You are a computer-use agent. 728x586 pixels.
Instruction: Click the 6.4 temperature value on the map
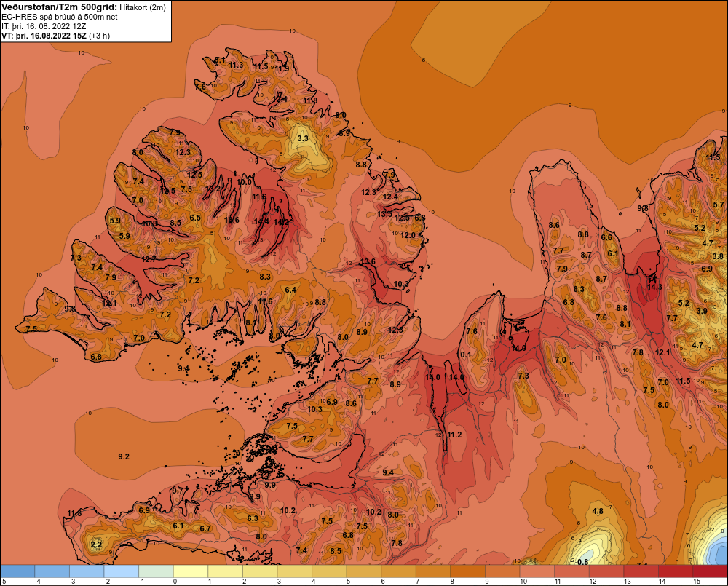290,290
